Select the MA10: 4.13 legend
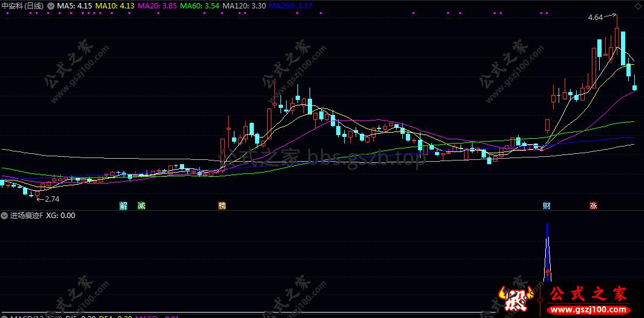644x318 pixels. (115, 6)
